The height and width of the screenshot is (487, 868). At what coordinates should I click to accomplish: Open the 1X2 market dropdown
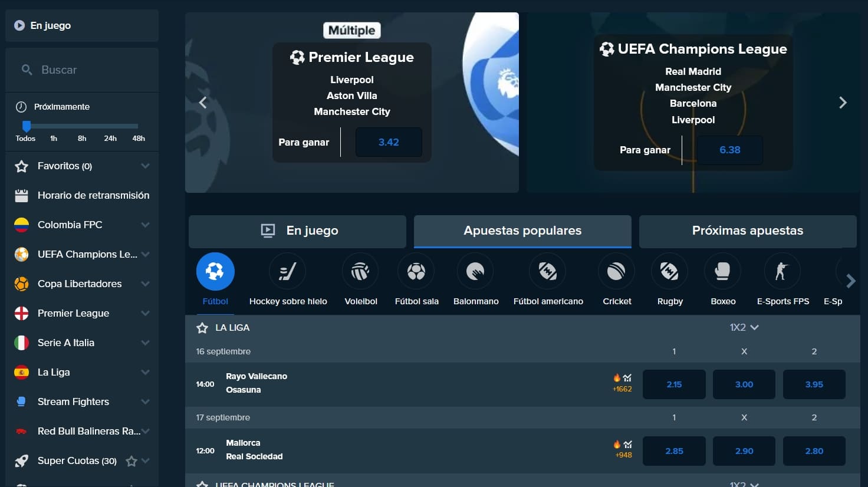coord(744,327)
